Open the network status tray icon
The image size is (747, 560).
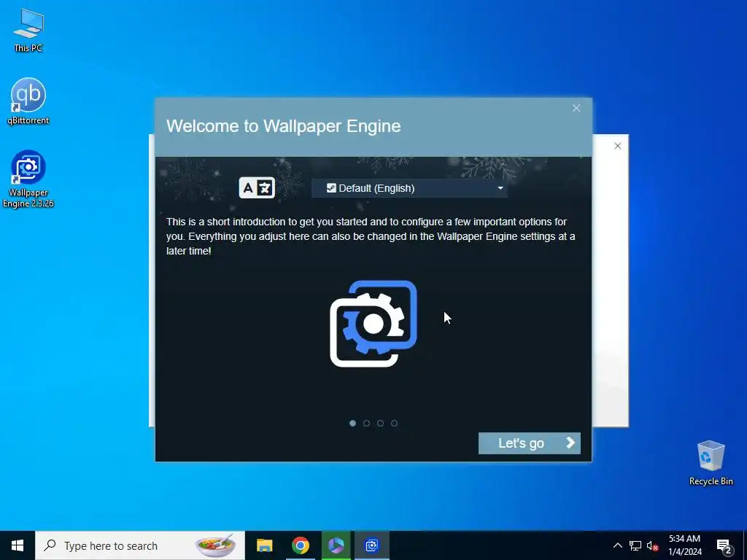click(635, 545)
